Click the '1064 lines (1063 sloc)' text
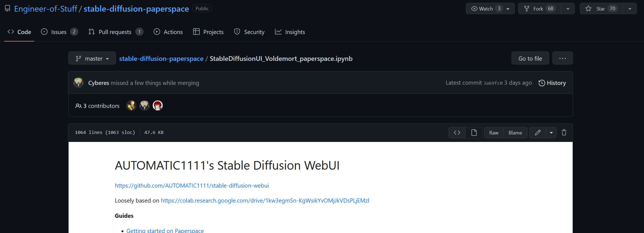 pyautogui.click(x=105, y=132)
